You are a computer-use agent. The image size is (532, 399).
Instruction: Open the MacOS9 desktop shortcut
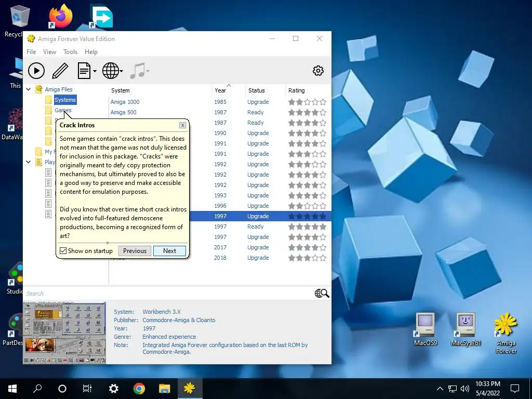coord(425,329)
